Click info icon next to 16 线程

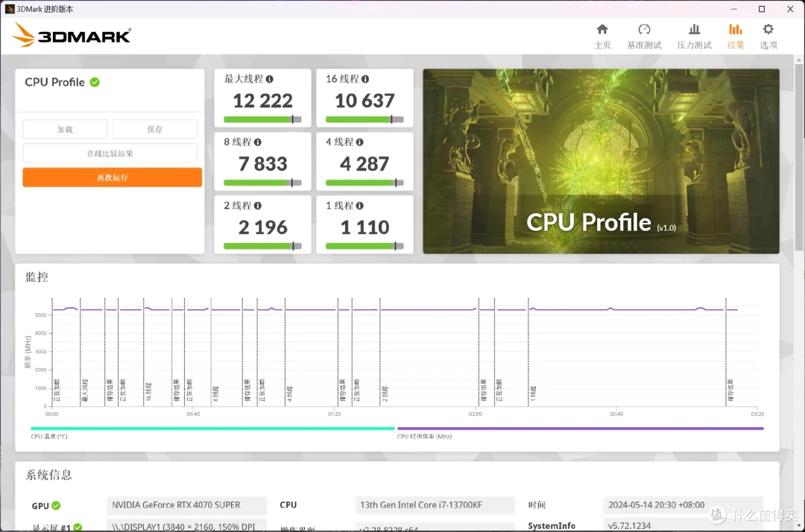coord(365,79)
